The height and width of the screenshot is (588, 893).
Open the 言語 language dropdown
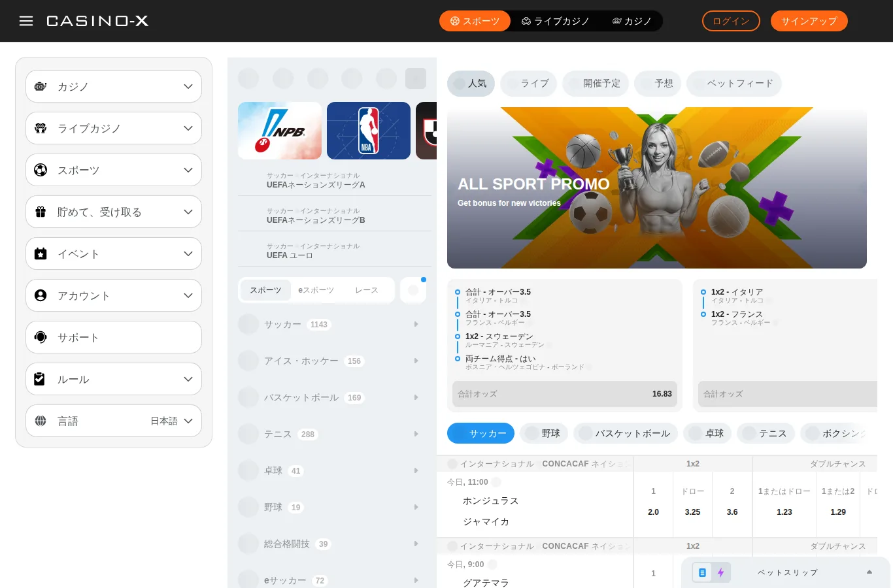point(114,421)
